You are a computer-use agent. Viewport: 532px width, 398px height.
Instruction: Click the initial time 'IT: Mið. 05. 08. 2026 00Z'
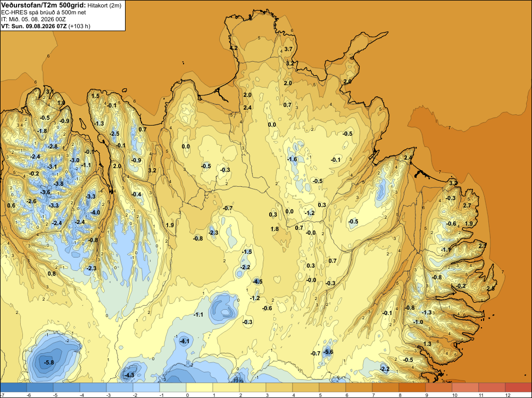[33, 19]
